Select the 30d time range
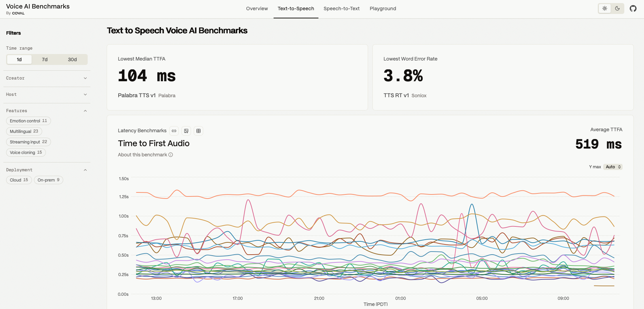 72,59
